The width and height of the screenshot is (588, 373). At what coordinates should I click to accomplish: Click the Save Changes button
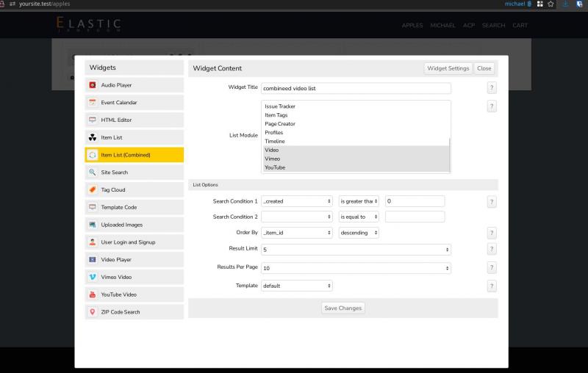(x=343, y=308)
